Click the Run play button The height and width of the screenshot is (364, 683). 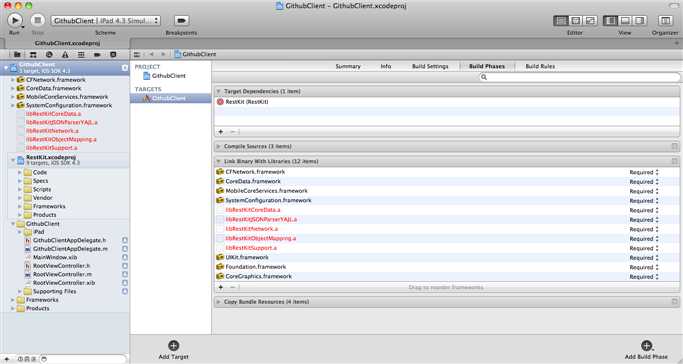coord(15,20)
